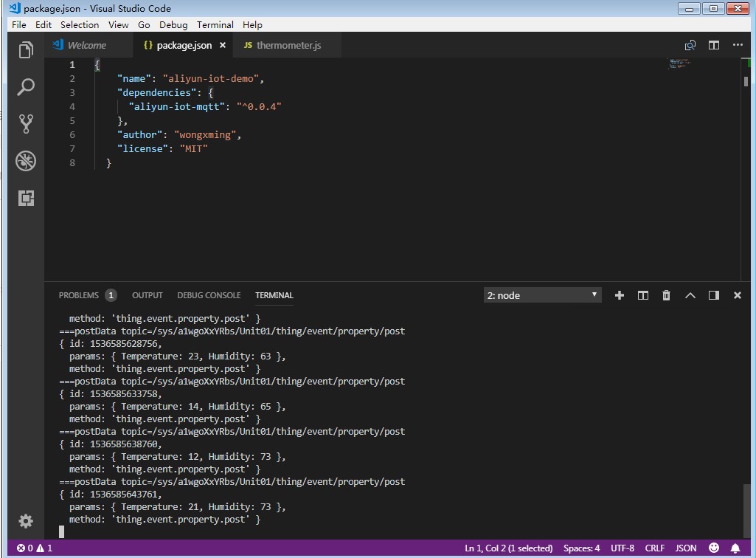Select the TERMINAL panel tab

click(x=274, y=295)
